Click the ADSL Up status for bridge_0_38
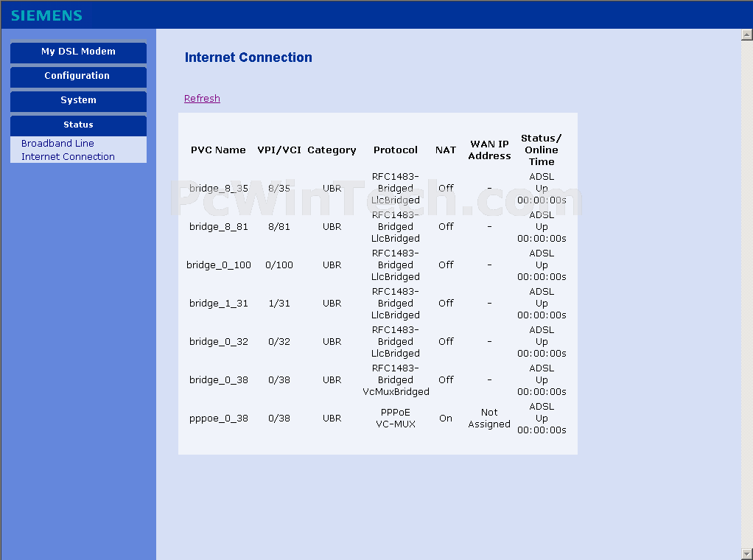The width and height of the screenshot is (753, 560). point(542,380)
